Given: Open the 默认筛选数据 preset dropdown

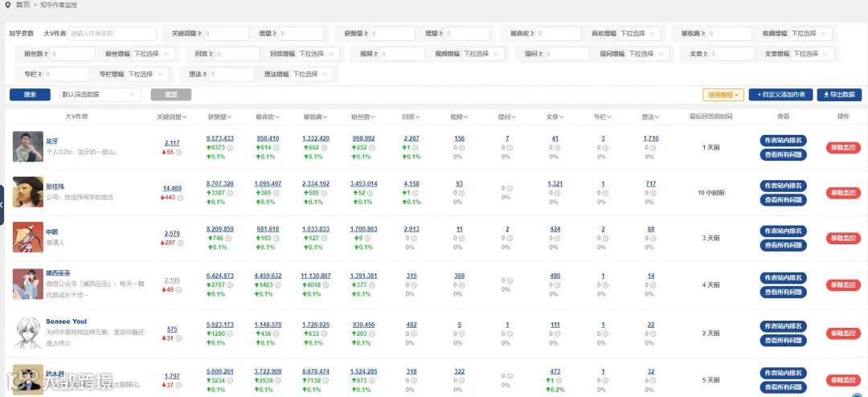Looking at the screenshot, I should pos(100,95).
